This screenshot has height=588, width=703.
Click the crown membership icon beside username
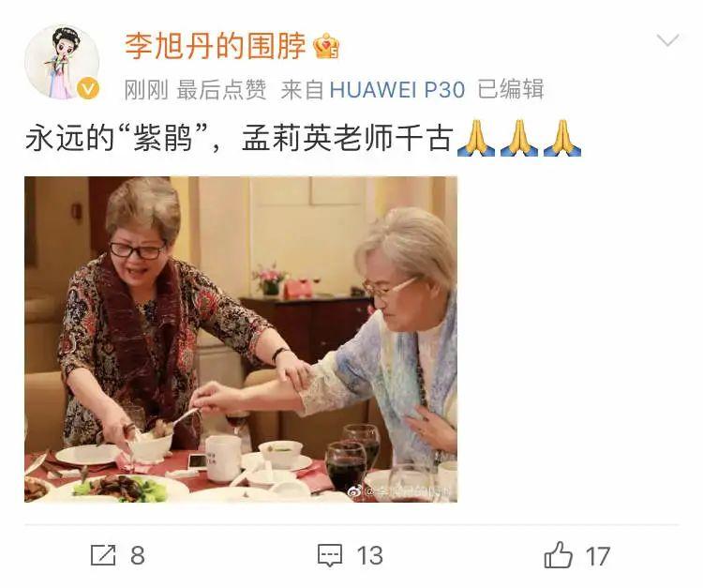pos(326,46)
